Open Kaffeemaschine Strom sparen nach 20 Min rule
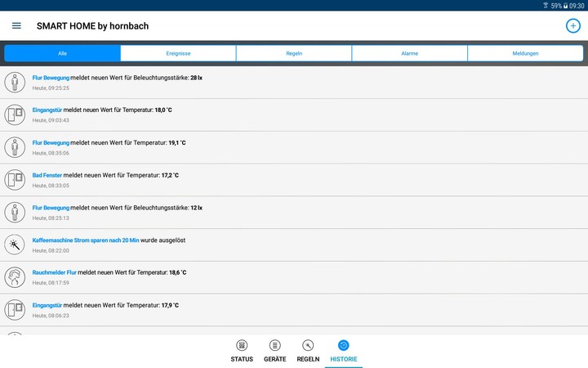 click(x=86, y=240)
